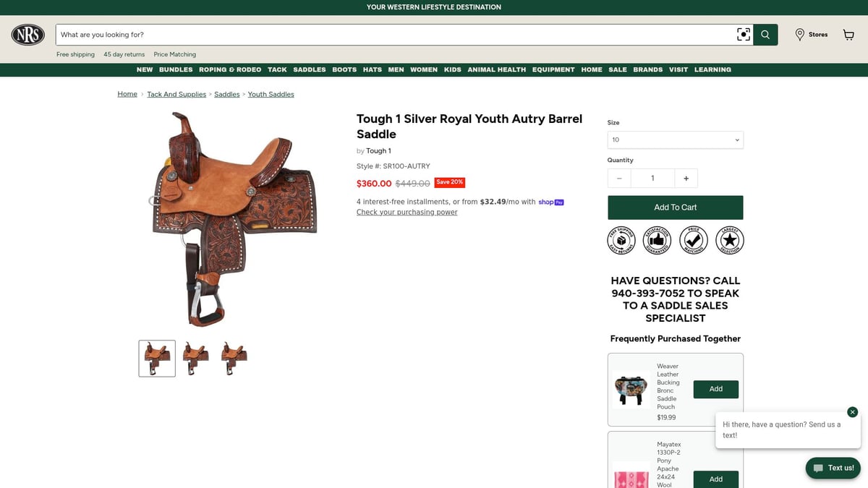Follow the Check your purchasing power link
The width and height of the screenshot is (868, 488).
[x=407, y=213]
